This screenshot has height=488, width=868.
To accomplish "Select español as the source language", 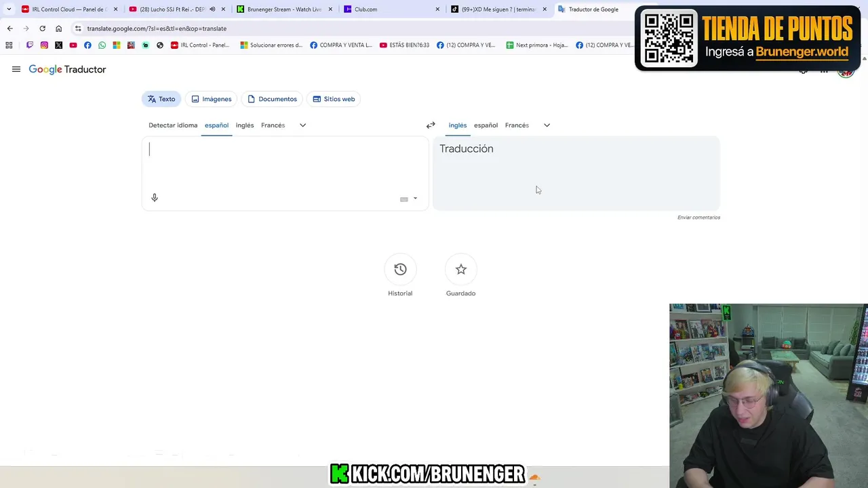I will [x=216, y=125].
